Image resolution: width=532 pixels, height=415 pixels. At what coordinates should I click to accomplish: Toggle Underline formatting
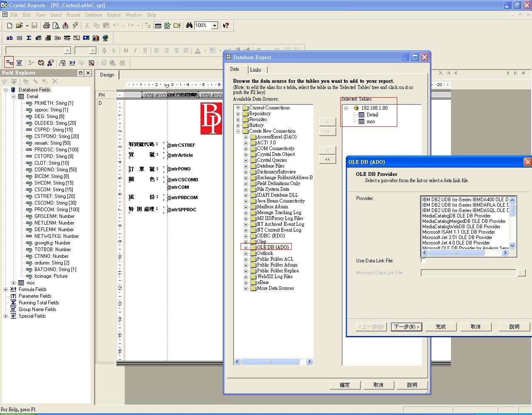(145, 50)
